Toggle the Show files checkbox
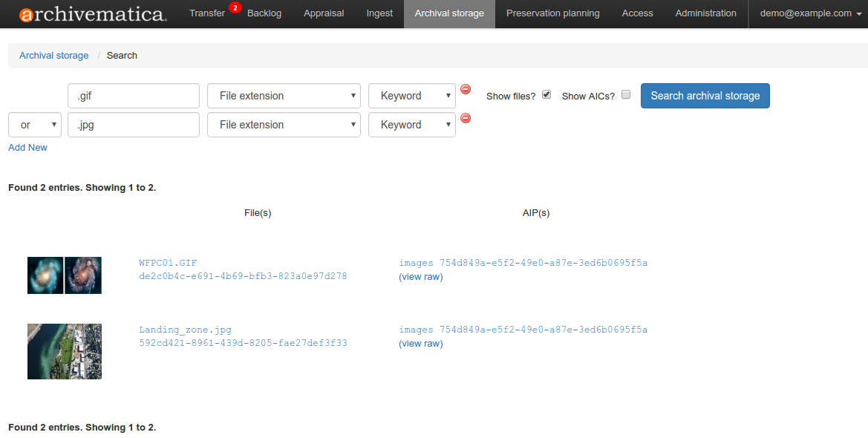 coord(546,95)
